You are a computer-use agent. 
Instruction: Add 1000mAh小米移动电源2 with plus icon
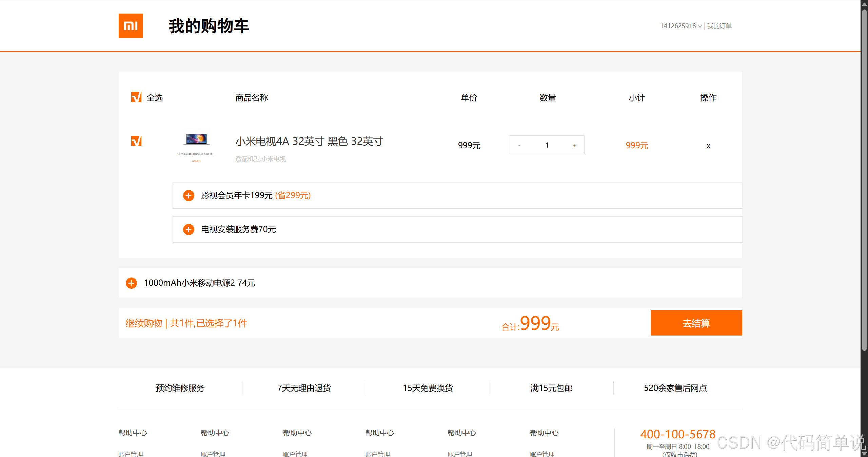tap(131, 283)
